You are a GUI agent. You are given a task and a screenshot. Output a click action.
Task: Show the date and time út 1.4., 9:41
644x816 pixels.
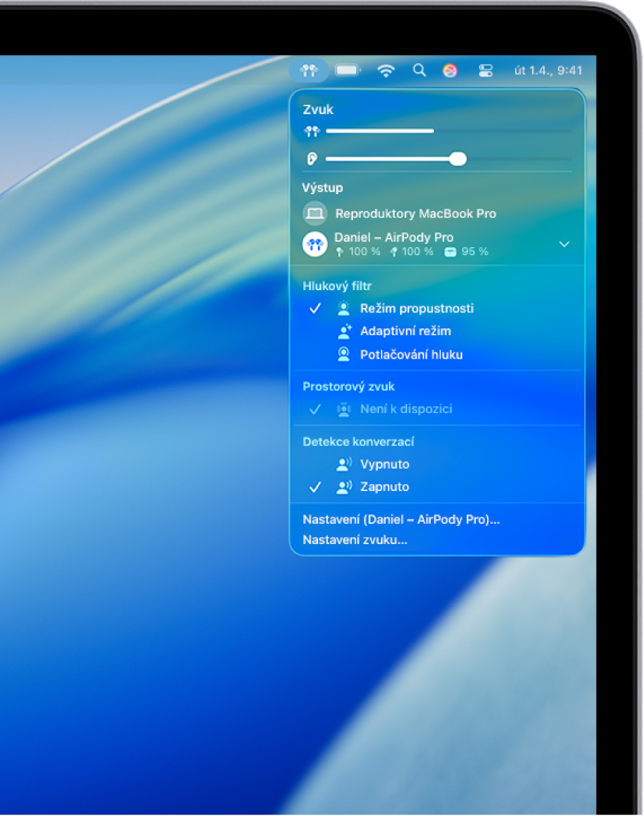[548, 70]
